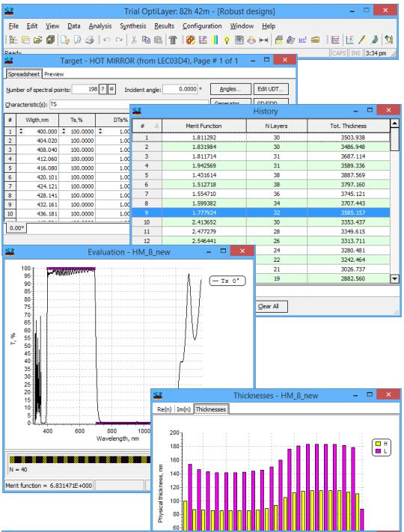Click the Incident angle input field
The image size is (404, 532).
coord(180,89)
